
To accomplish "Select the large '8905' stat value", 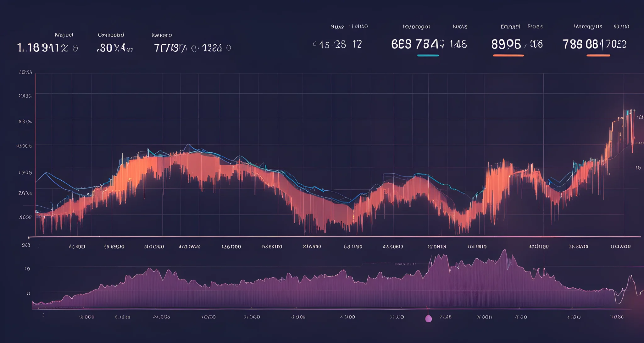I will pos(506,44).
